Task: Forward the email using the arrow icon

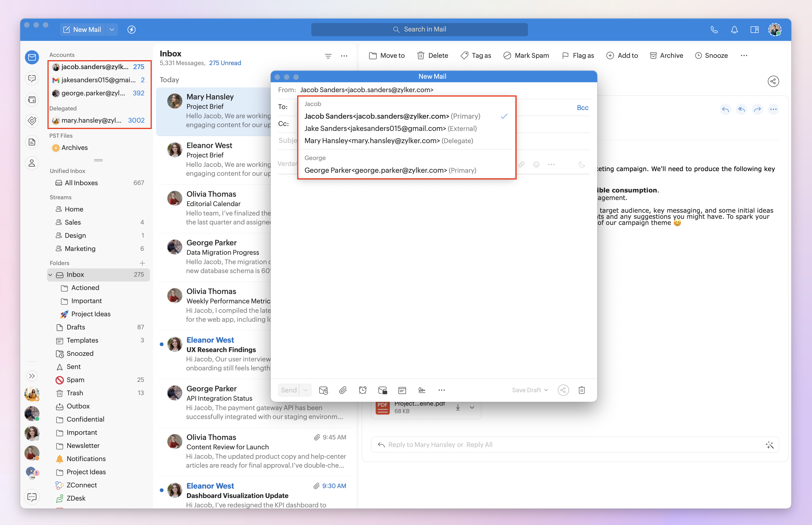Action: point(757,110)
